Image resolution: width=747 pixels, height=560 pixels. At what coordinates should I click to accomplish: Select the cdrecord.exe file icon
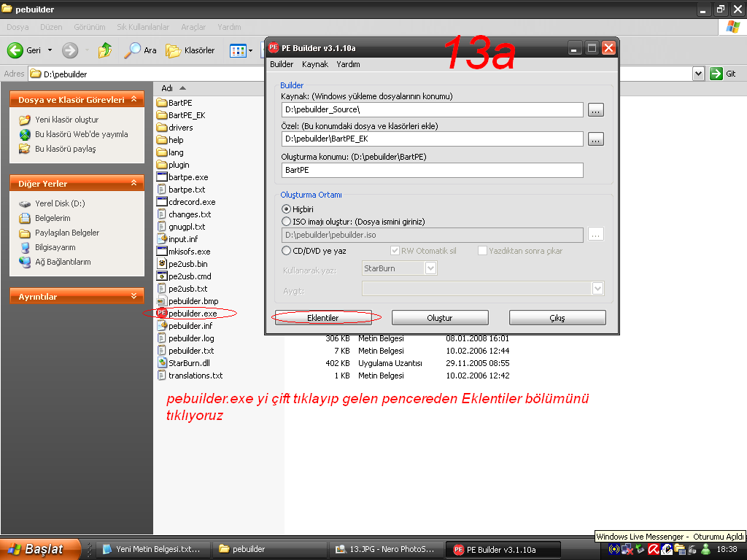pos(162,201)
